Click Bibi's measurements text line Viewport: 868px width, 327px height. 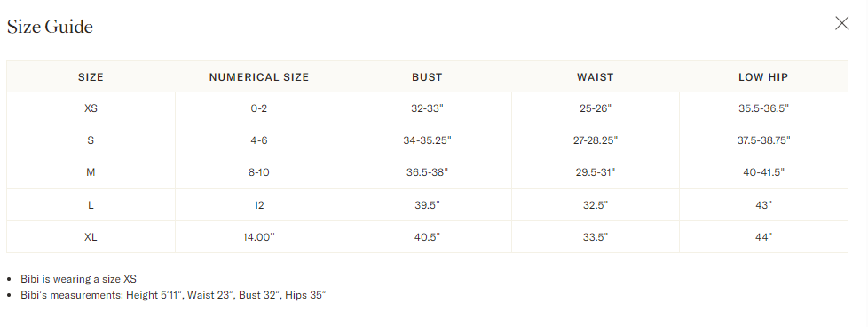point(173,295)
